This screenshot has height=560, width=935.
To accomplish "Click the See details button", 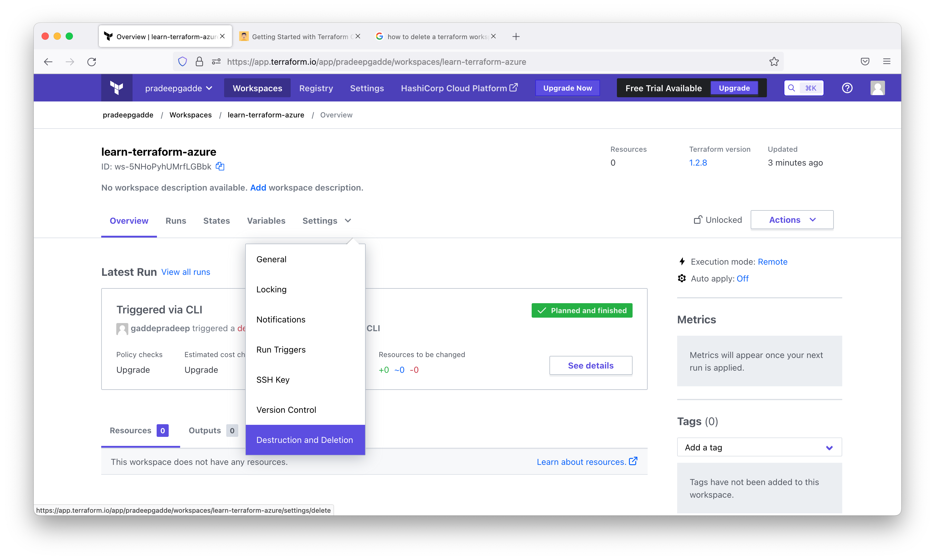I will 591,365.
